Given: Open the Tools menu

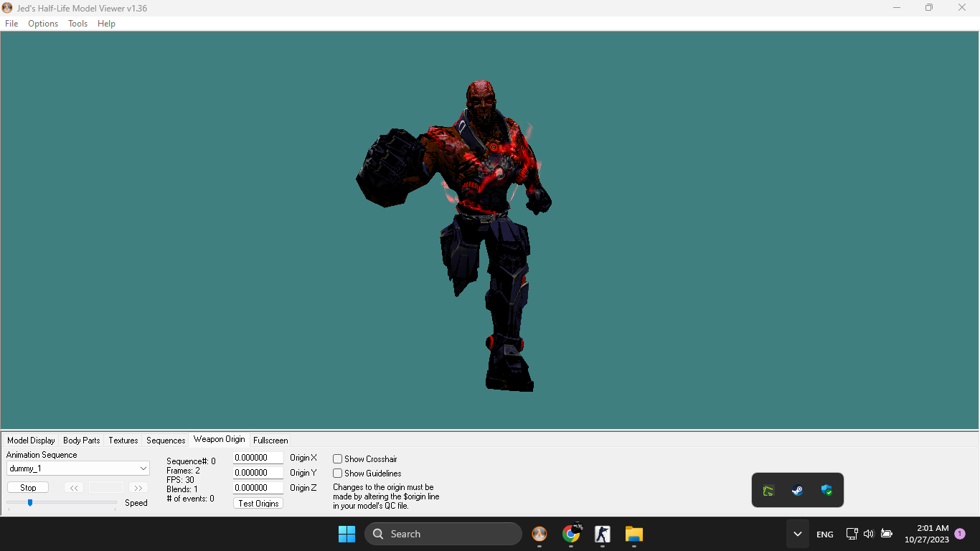Looking at the screenshot, I should click(x=77, y=24).
